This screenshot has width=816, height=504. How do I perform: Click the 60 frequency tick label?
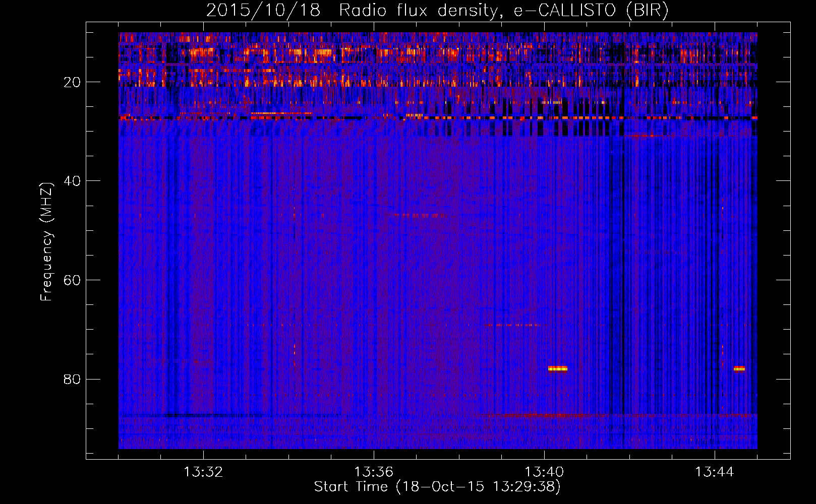72,280
